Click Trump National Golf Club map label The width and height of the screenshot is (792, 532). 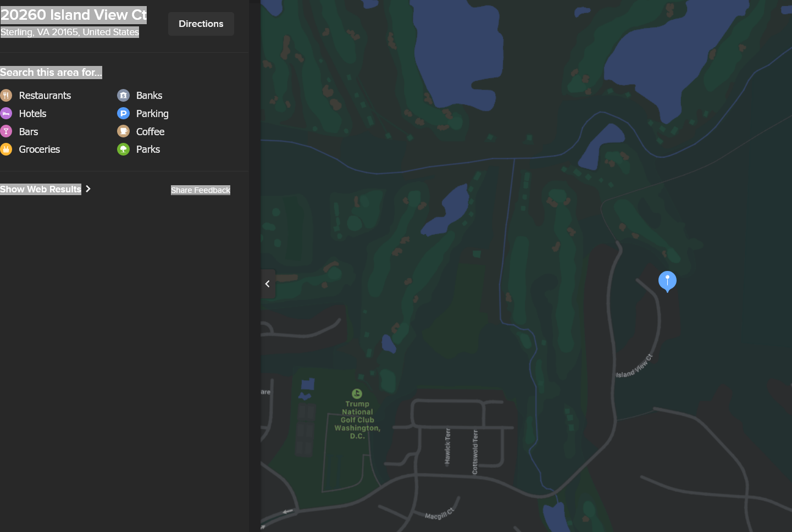pyautogui.click(x=357, y=420)
